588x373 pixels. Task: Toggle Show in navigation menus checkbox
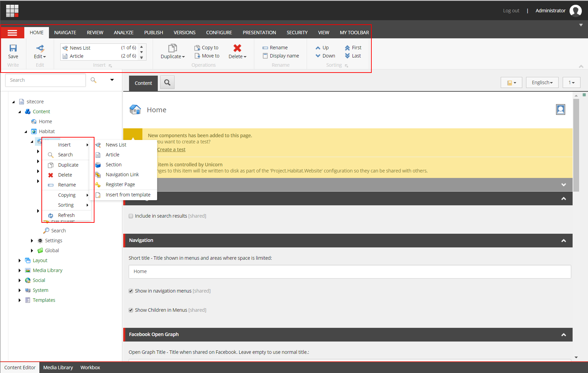pos(131,291)
